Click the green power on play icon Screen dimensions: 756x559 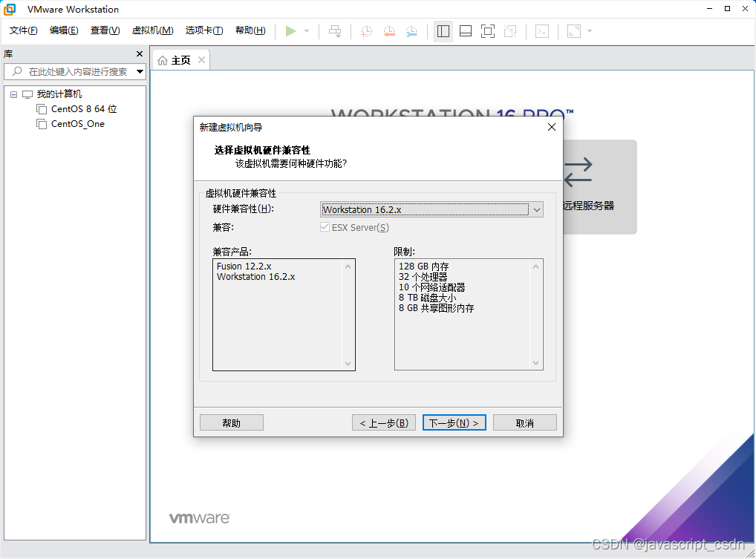(x=290, y=31)
